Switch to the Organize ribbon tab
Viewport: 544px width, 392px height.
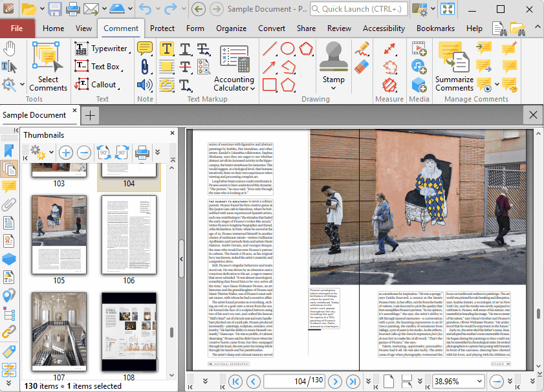pyautogui.click(x=231, y=28)
